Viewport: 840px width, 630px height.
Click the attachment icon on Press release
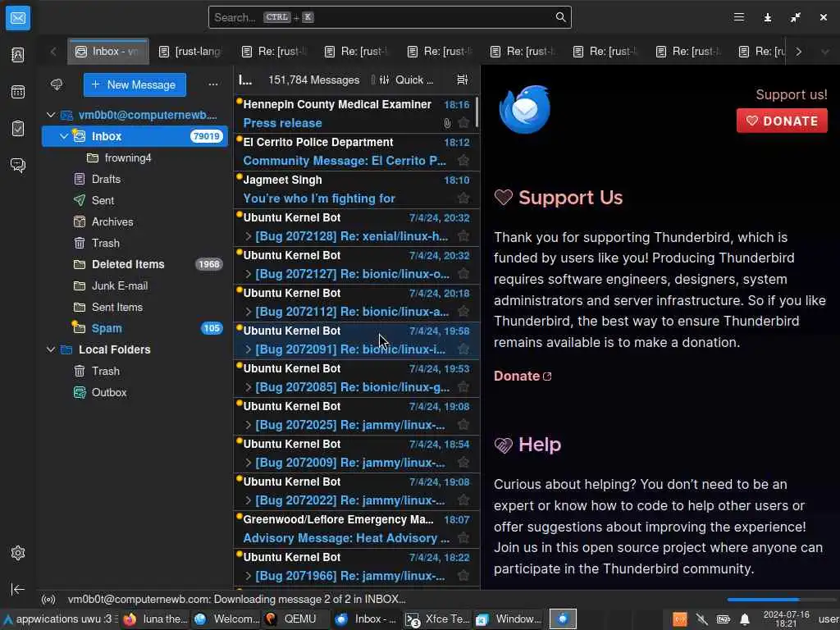coord(447,123)
